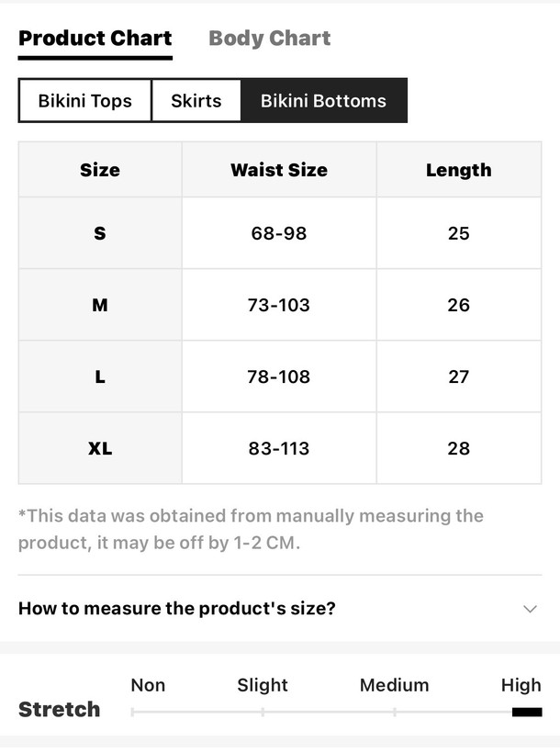Screen dimensions: 560x753
Task: Select the Product Chart tab
Action: 95,38
